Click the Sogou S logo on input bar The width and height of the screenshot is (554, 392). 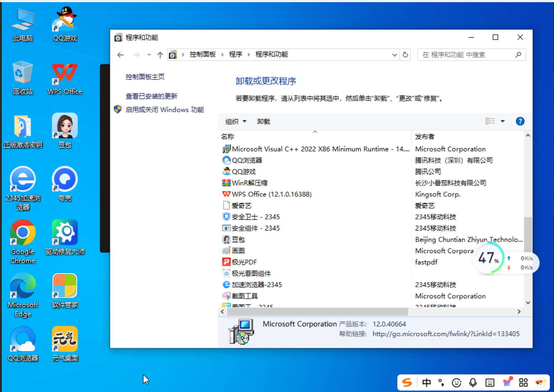[x=407, y=383]
